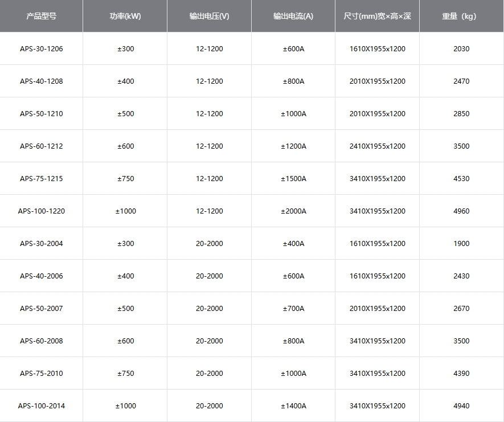
Task: Click current ±1000A in APS-75-2010 row
Action: pyautogui.click(x=293, y=374)
